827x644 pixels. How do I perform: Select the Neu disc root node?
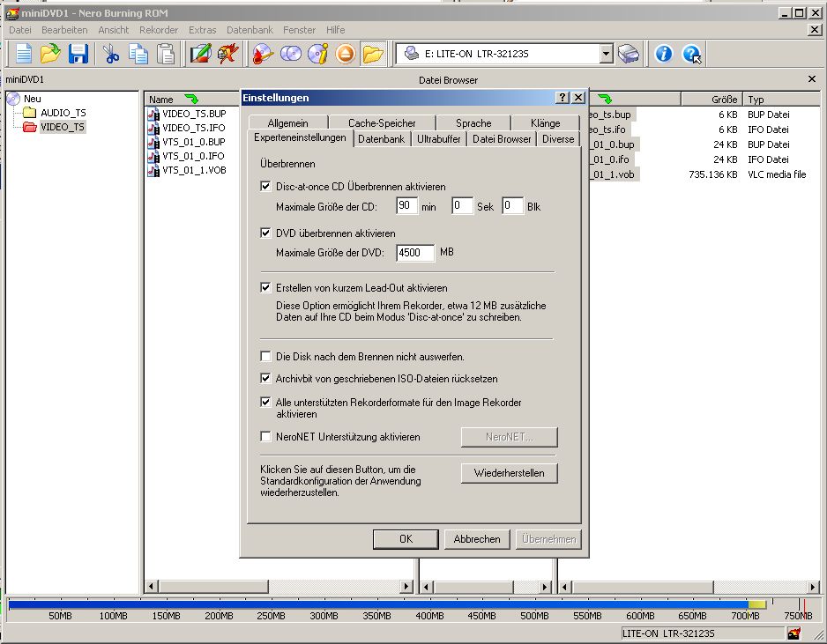25,99
